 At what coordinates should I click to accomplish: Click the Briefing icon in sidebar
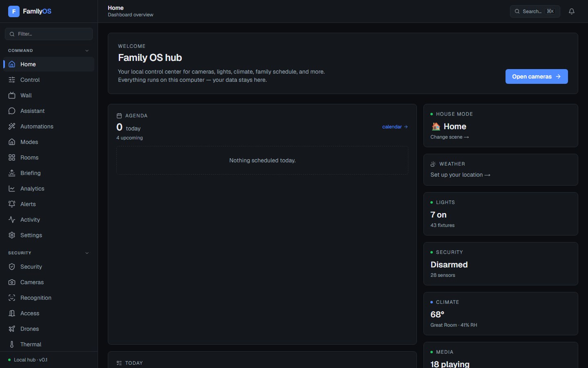coord(12,173)
